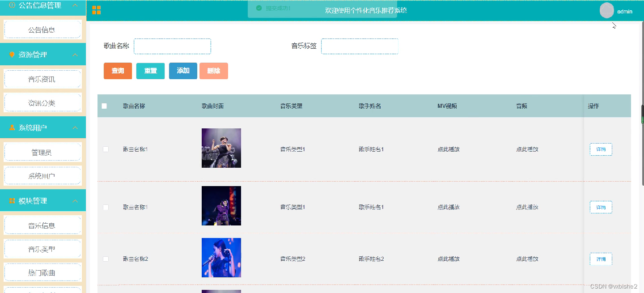Image resolution: width=644 pixels, height=293 pixels.
Task: Click the 歌曲名称 search input
Action: pos(172,46)
